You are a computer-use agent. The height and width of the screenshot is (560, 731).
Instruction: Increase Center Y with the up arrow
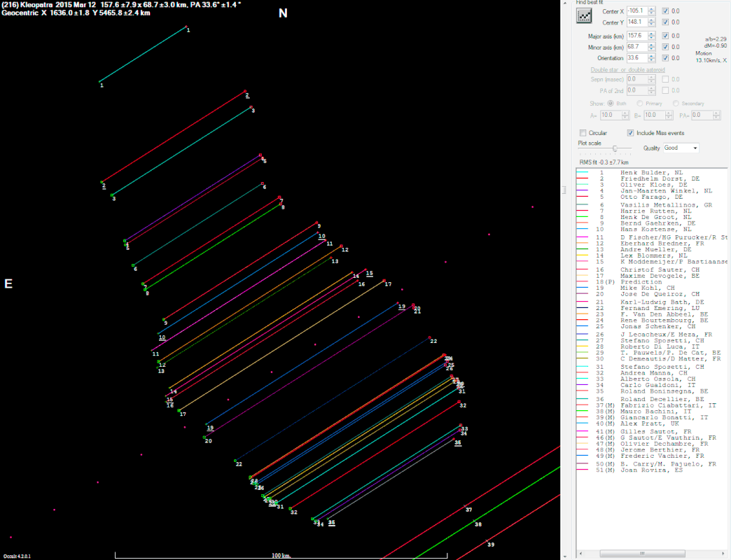pos(652,20)
